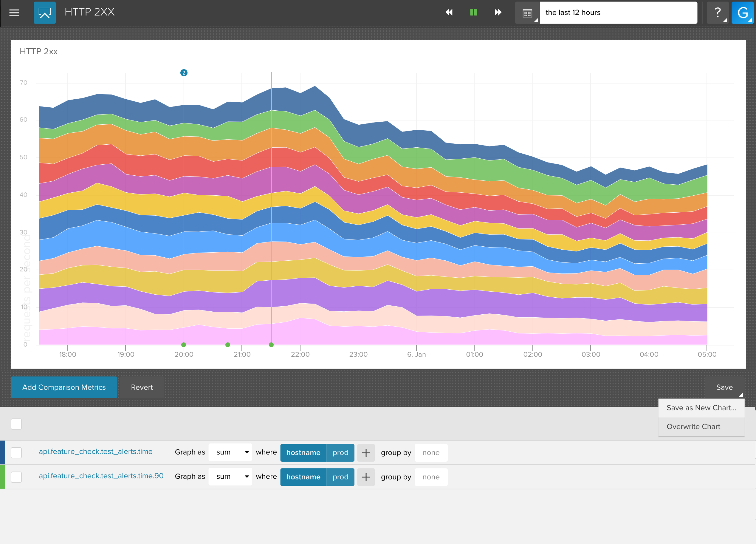Click the Revert button
Viewport: 756px width, 544px height.
[142, 387]
